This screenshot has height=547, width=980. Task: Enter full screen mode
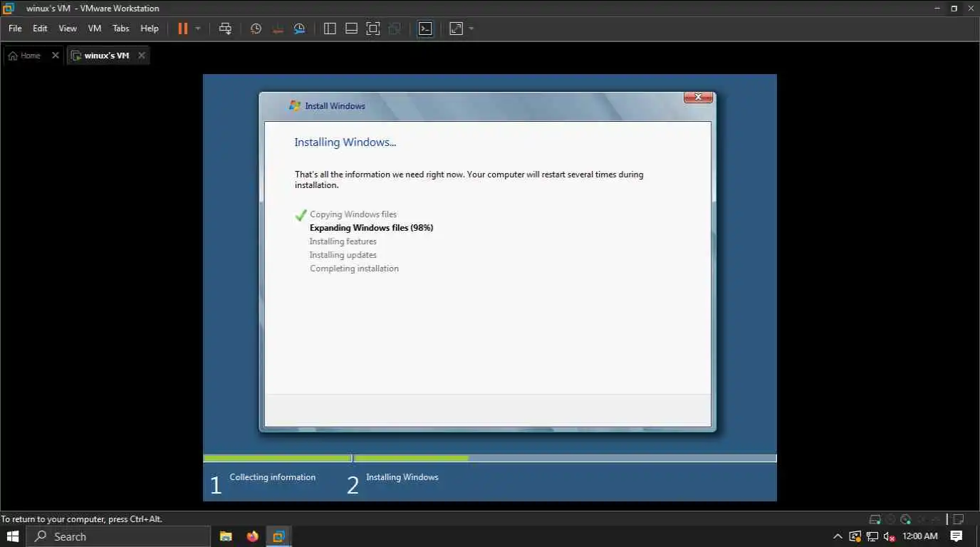[373, 28]
